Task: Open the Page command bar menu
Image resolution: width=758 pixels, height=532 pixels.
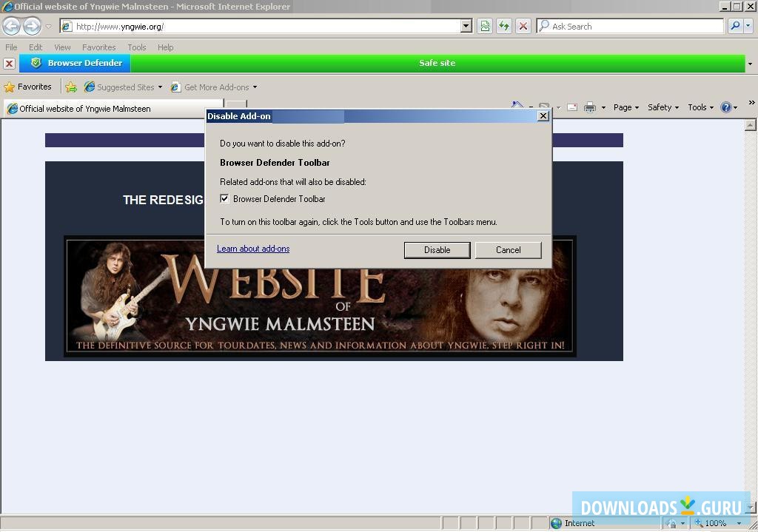Action: coord(626,107)
